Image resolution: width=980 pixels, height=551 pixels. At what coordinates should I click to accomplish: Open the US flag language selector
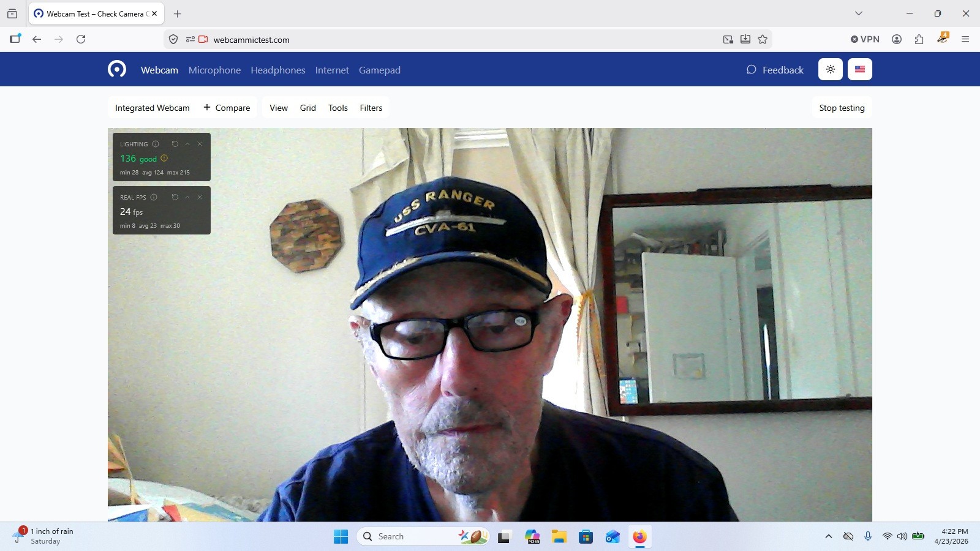pyautogui.click(x=860, y=69)
